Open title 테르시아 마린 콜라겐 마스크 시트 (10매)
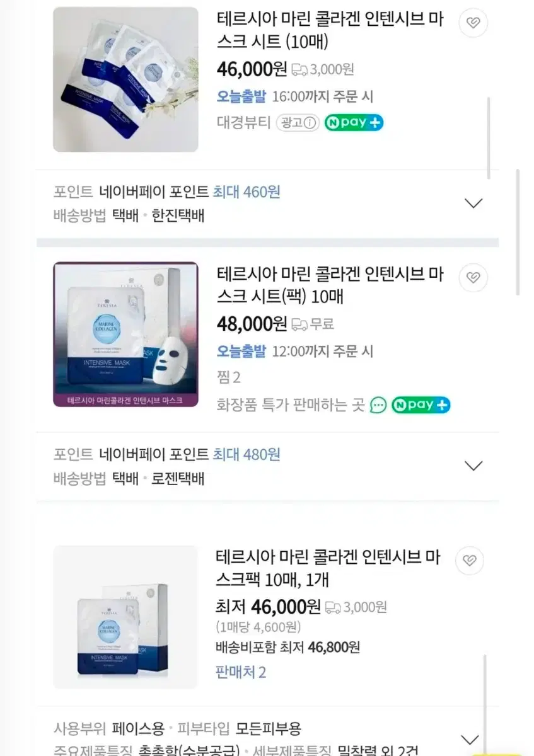534x756 pixels. point(330,30)
